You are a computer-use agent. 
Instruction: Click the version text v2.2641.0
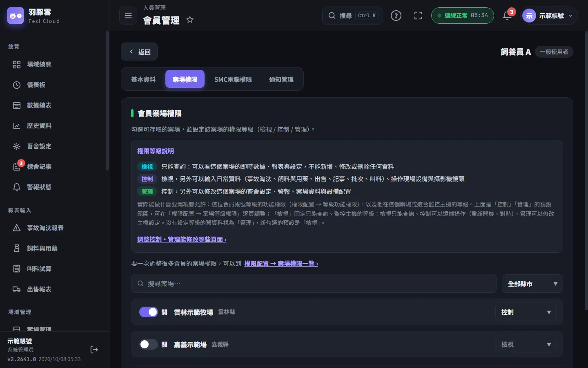(22, 359)
